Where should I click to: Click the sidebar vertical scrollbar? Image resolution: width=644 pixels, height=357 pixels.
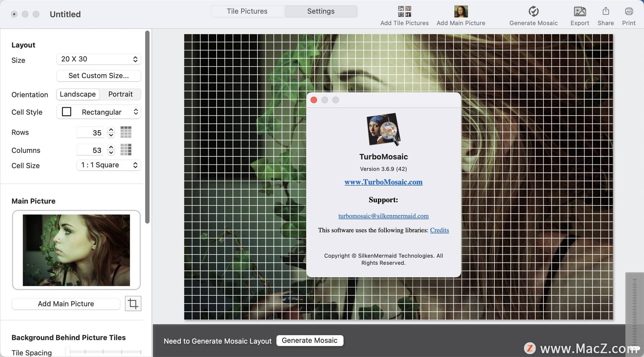(147, 127)
